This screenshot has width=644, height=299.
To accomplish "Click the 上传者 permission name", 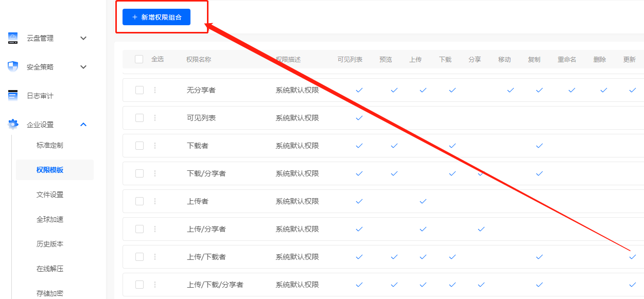I will 198,201.
